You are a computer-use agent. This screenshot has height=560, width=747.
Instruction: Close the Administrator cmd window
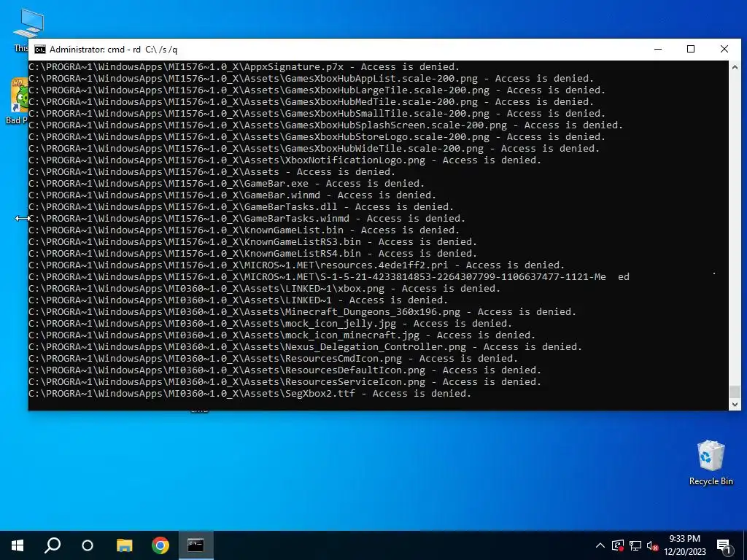724,49
